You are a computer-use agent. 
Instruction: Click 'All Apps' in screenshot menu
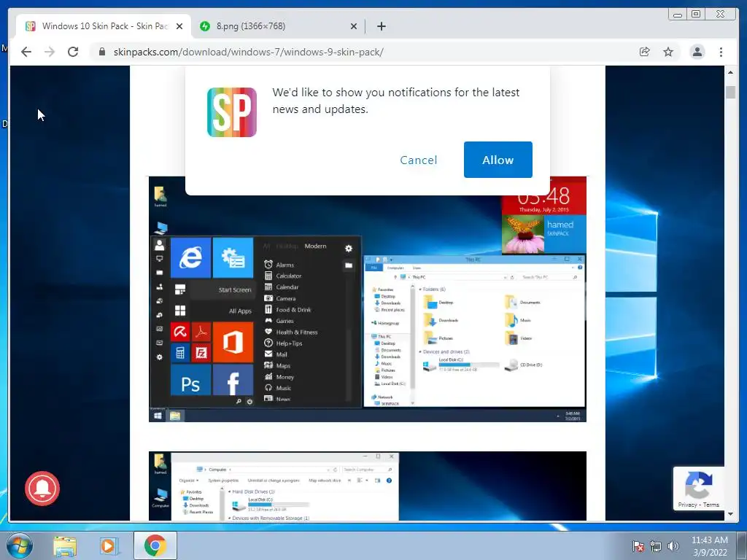(240, 311)
